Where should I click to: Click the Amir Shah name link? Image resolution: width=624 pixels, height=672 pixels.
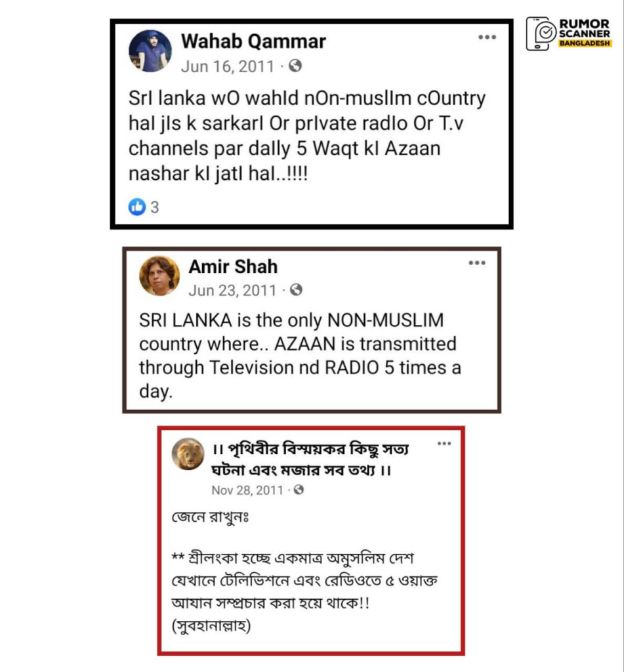click(233, 266)
